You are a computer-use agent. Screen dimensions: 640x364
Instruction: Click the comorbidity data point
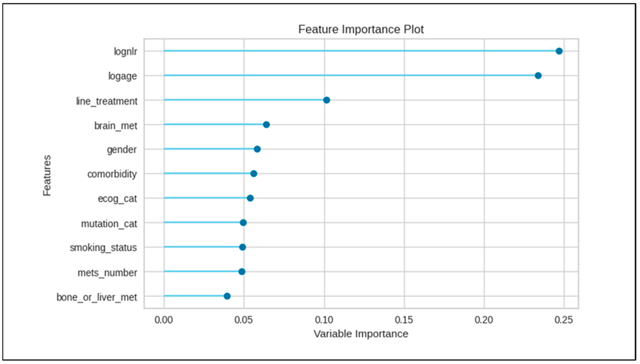(254, 174)
